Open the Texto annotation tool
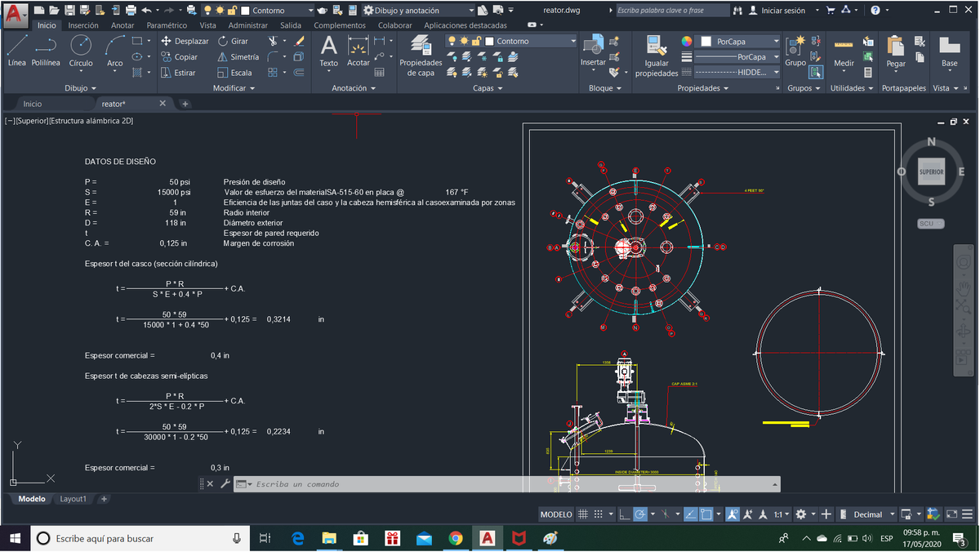The height and width of the screenshot is (552, 980). tap(328, 51)
